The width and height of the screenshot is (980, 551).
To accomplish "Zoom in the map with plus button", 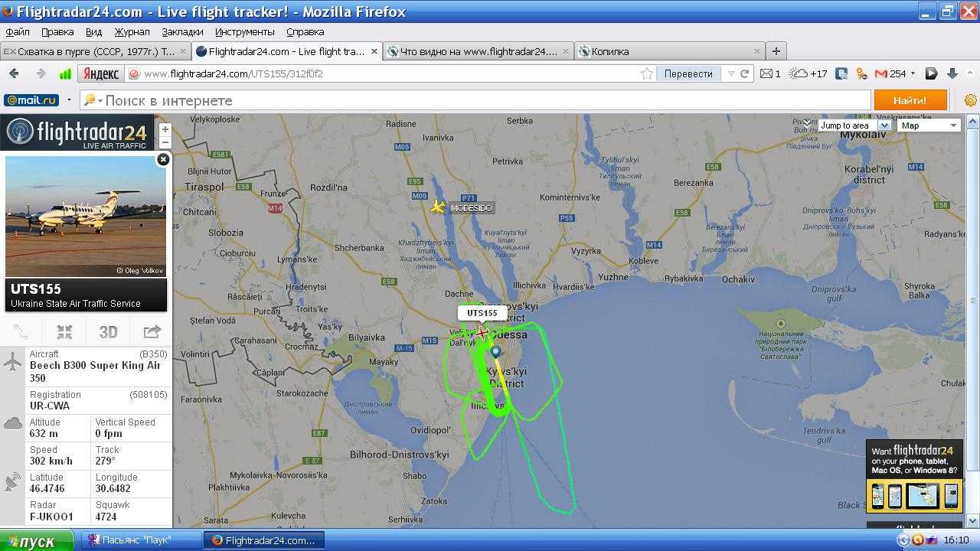I will pos(165,129).
